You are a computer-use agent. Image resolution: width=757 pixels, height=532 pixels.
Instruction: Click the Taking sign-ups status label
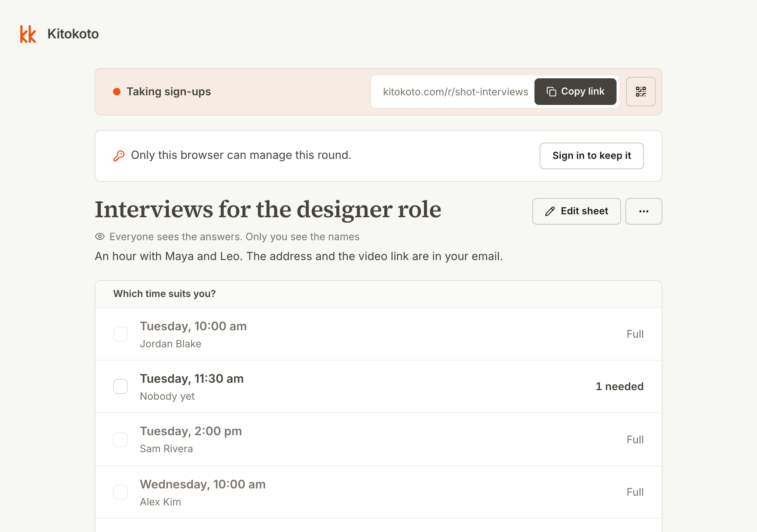[x=169, y=92]
